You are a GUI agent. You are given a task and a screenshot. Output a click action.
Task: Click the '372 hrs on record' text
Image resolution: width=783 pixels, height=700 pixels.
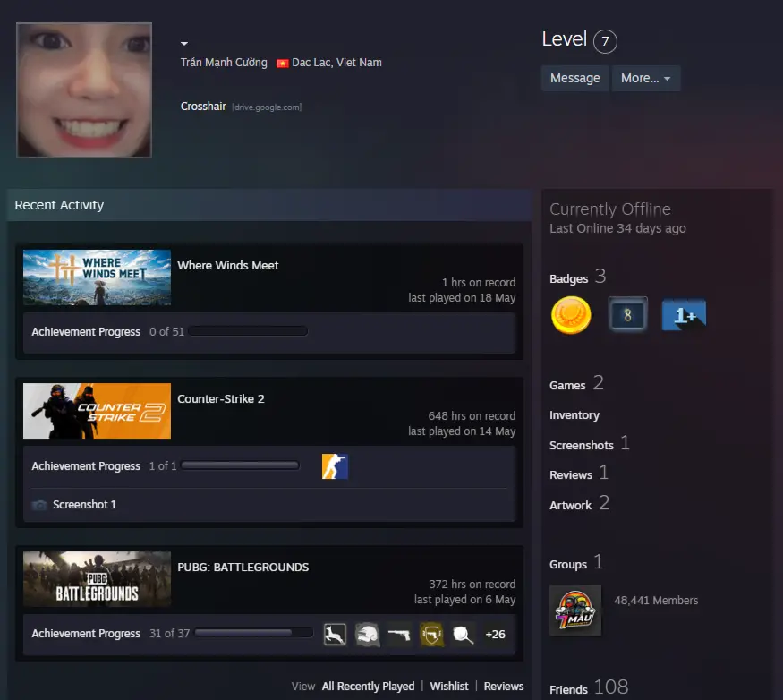[x=472, y=585]
